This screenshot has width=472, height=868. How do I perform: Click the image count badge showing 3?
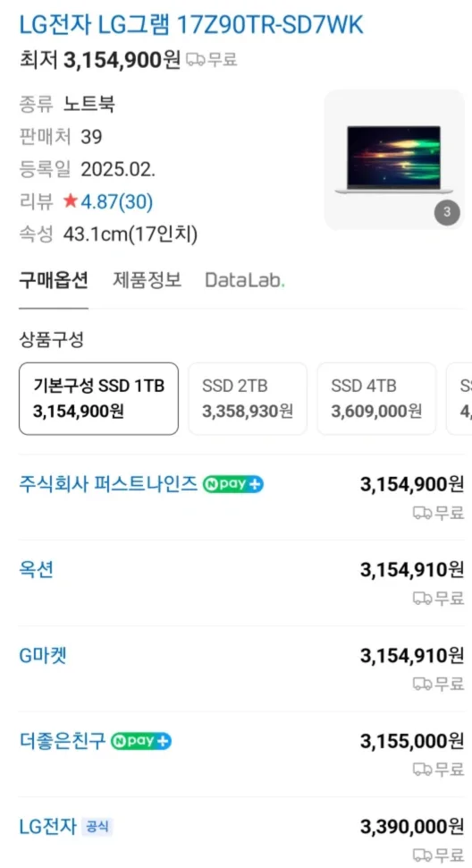coord(447,212)
